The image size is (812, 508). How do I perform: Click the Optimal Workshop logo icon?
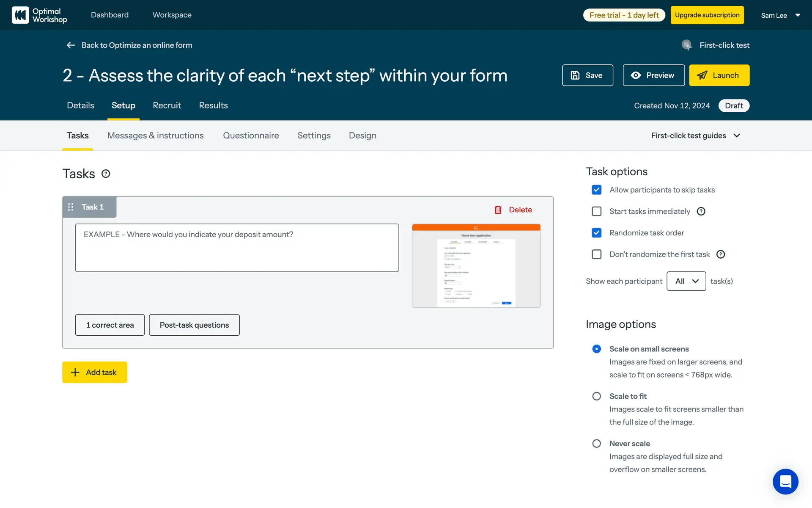(20, 15)
